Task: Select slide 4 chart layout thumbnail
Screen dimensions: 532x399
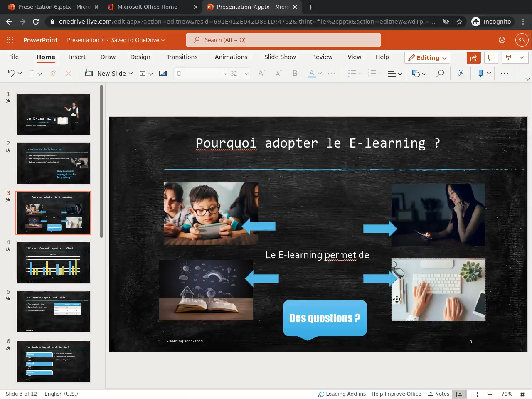Action: point(53,263)
